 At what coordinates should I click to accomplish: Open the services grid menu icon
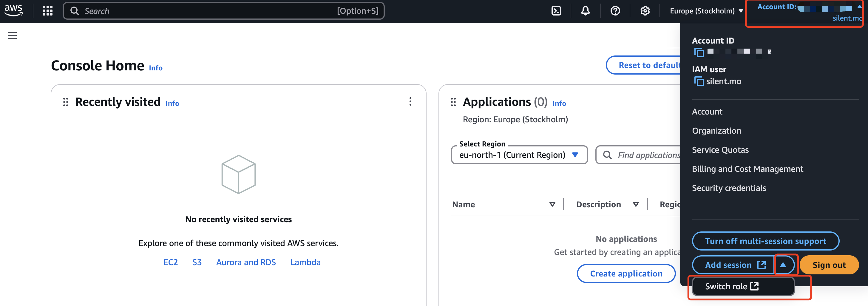point(47,11)
